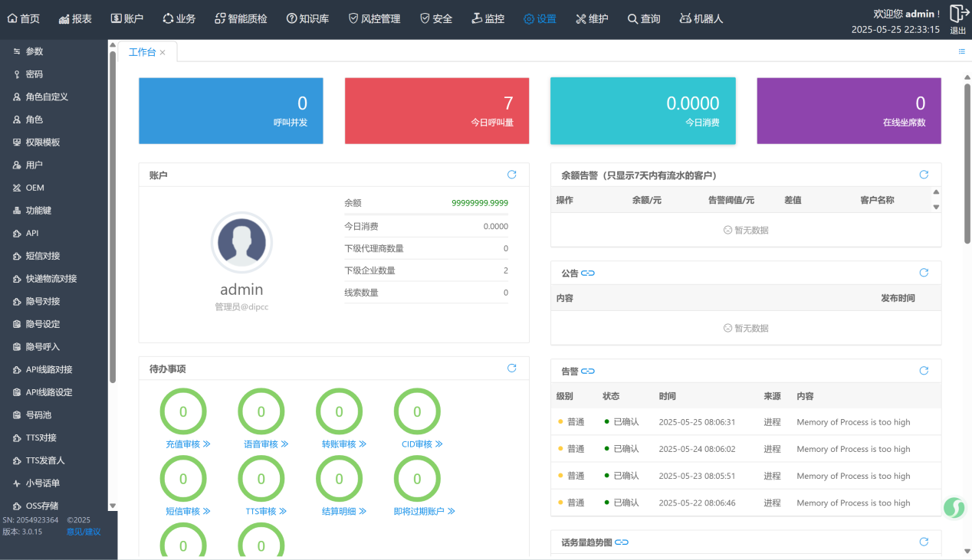Click the tab list icon at top right
The height and width of the screenshot is (560, 972).
tap(961, 51)
